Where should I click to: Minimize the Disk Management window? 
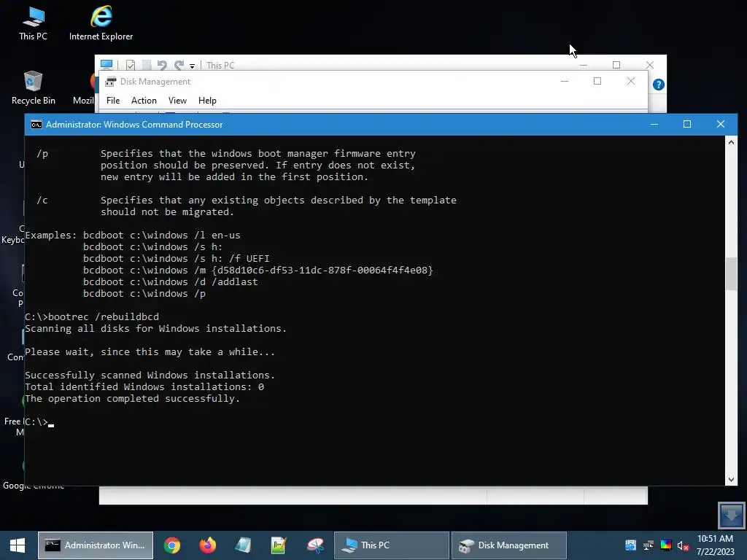click(565, 82)
